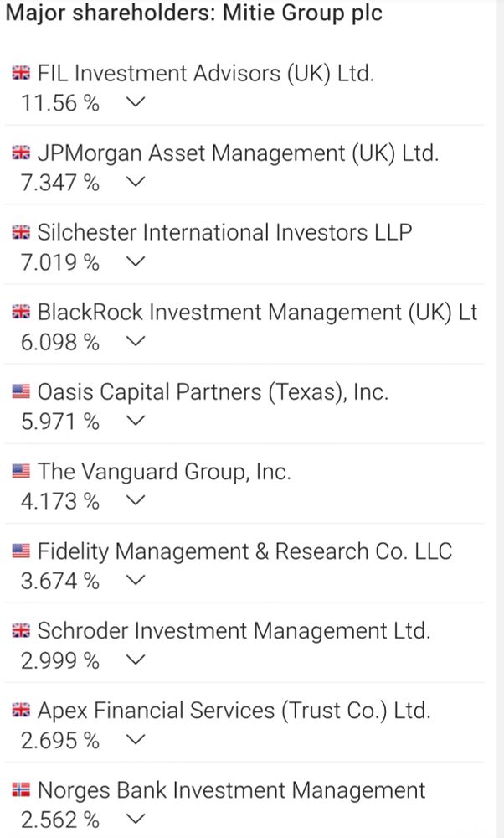Click the UK flag beside Apex Financial Services
The height and width of the screenshot is (838, 504).
(21, 710)
